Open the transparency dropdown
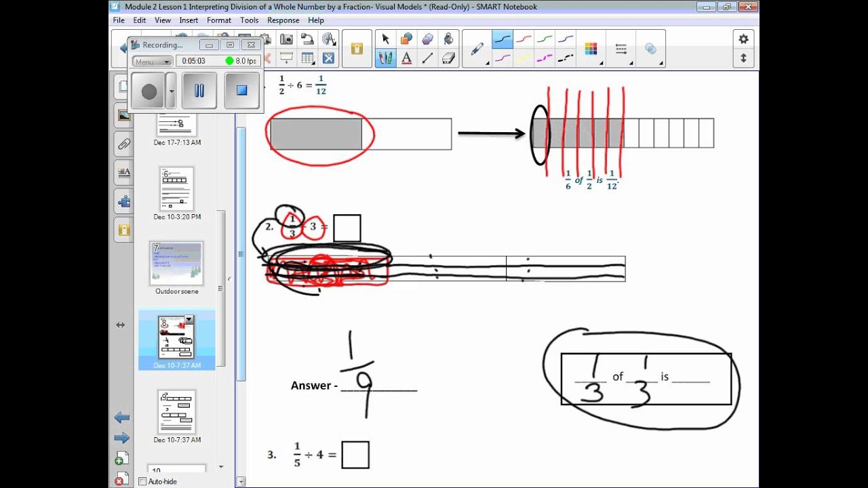 [x=652, y=49]
